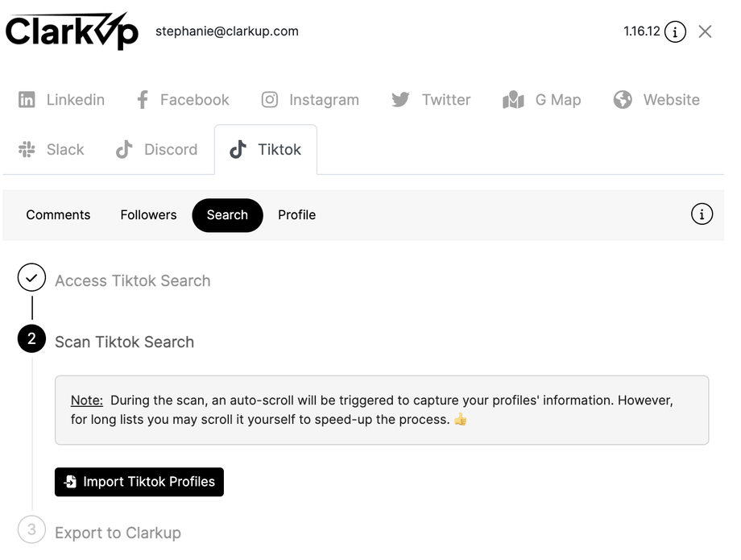The width and height of the screenshot is (741, 560).
Task: Click the Slack logo icon
Action: tap(27, 150)
